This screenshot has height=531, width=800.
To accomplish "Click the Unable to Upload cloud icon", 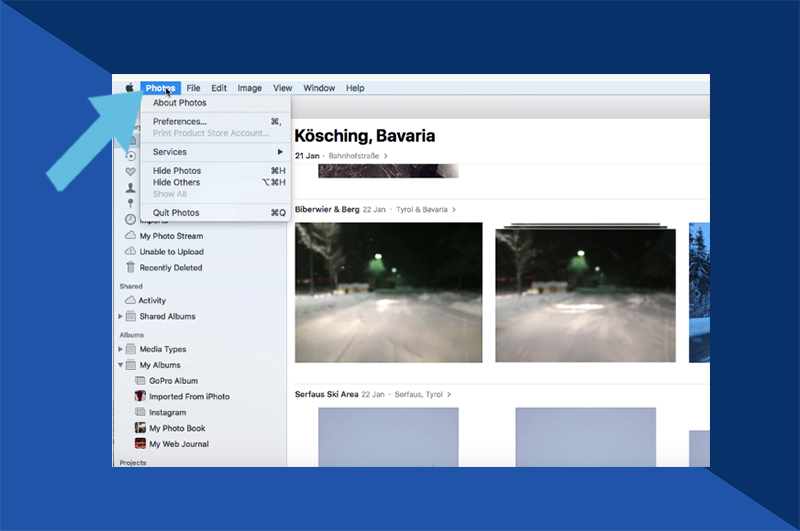I will (131, 251).
